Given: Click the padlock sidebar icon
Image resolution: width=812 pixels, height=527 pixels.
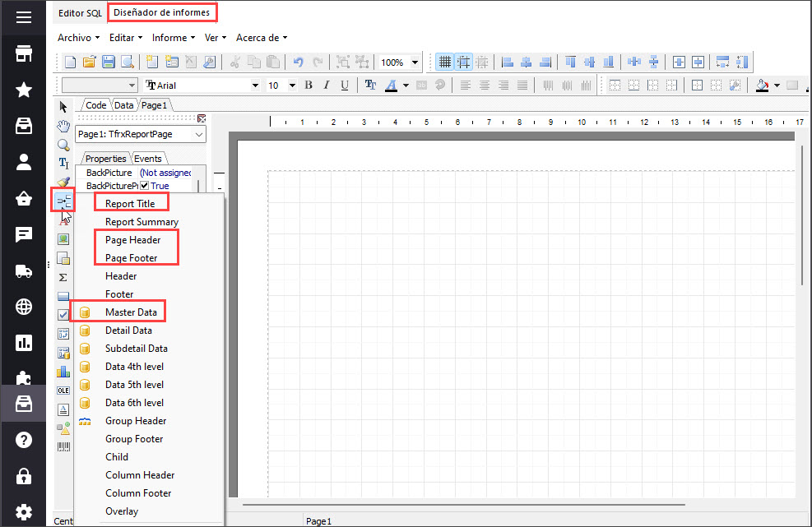Looking at the screenshot, I should point(23,476).
